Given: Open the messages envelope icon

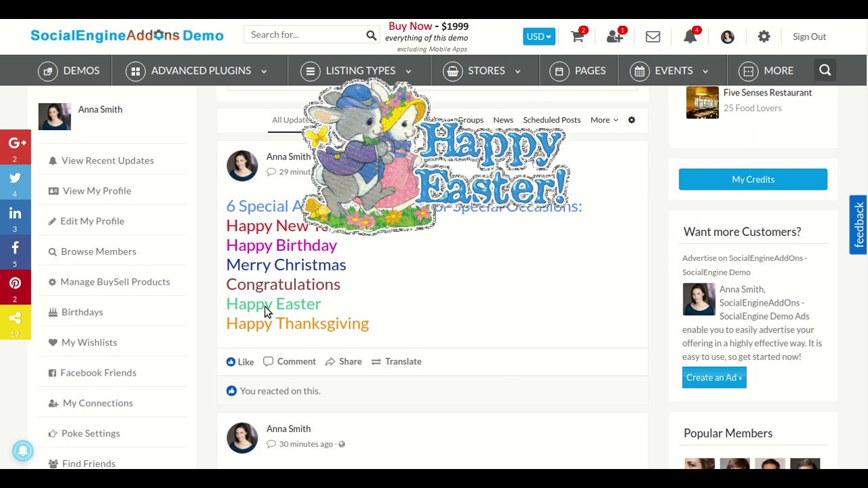Looking at the screenshot, I should click(653, 37).
